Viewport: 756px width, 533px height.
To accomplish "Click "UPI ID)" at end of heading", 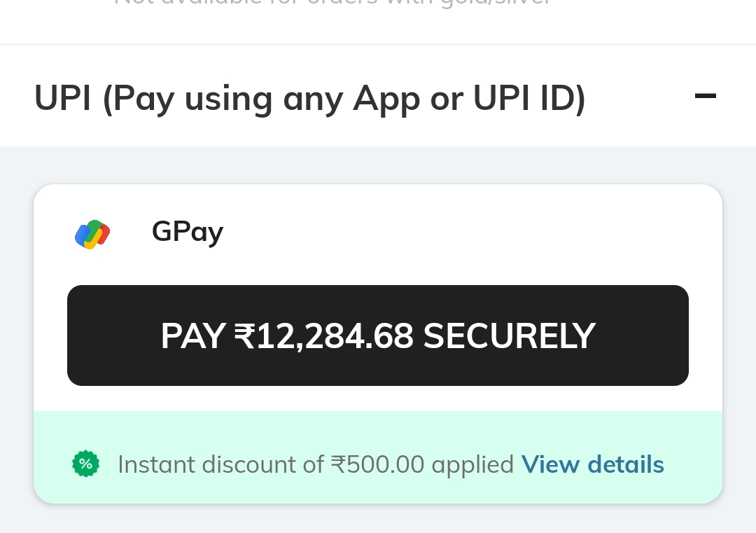I will [x=528, y=98].
